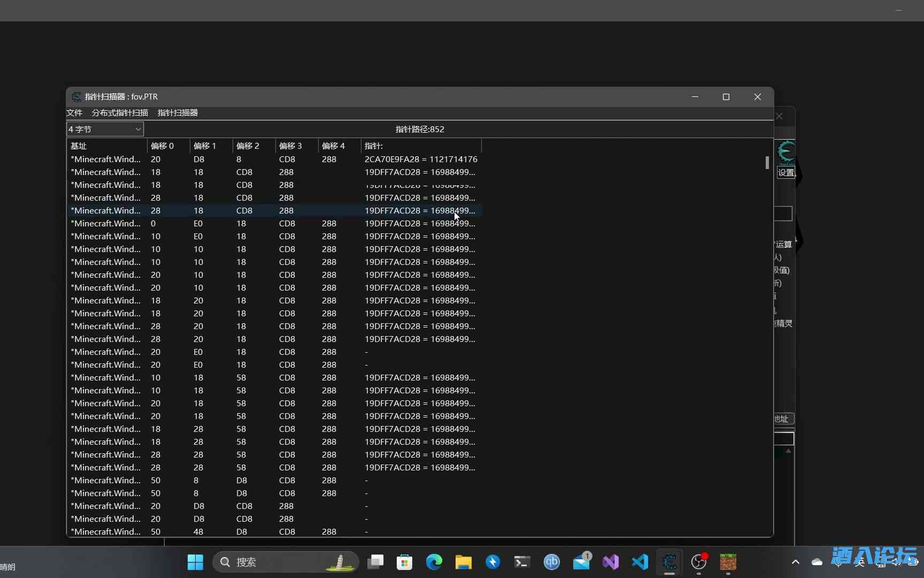Open Task View from the taskbar
The image size is (924, 578).
click(x=375, y=562)
